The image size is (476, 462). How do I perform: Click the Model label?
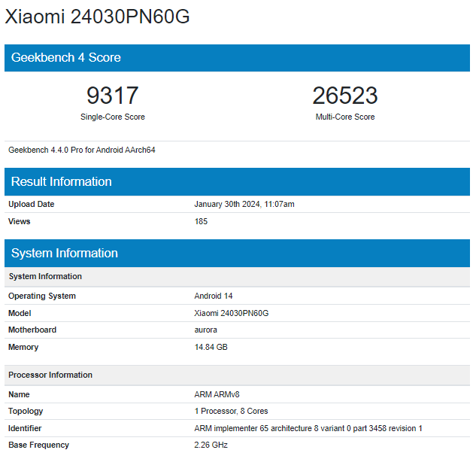tap(20, 313)
